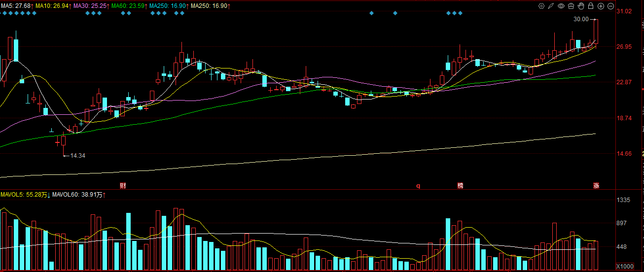The height and width of the screenshot is (272, 644).
Task: Open the toolbox briefcase icon
Action: pyautogui.click(x=571, y=6)
